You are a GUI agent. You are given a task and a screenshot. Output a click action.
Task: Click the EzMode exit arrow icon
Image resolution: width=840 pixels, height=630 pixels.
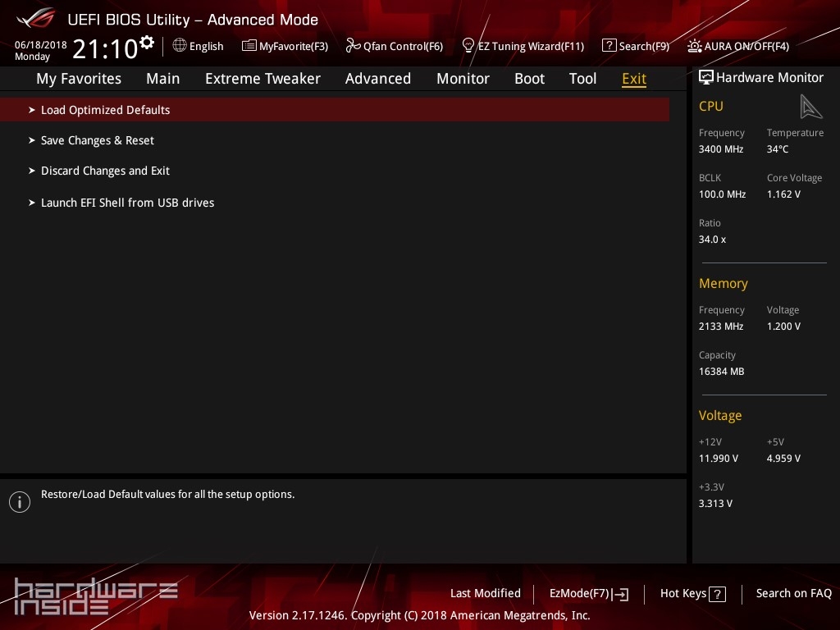pyautogui.click(x=620, y=594)
